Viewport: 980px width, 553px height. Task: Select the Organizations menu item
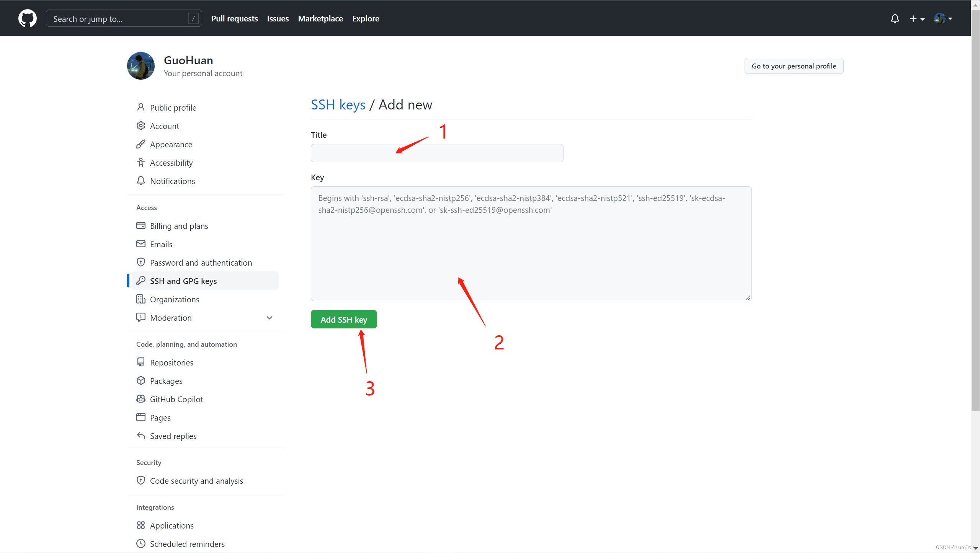point(174,299)
